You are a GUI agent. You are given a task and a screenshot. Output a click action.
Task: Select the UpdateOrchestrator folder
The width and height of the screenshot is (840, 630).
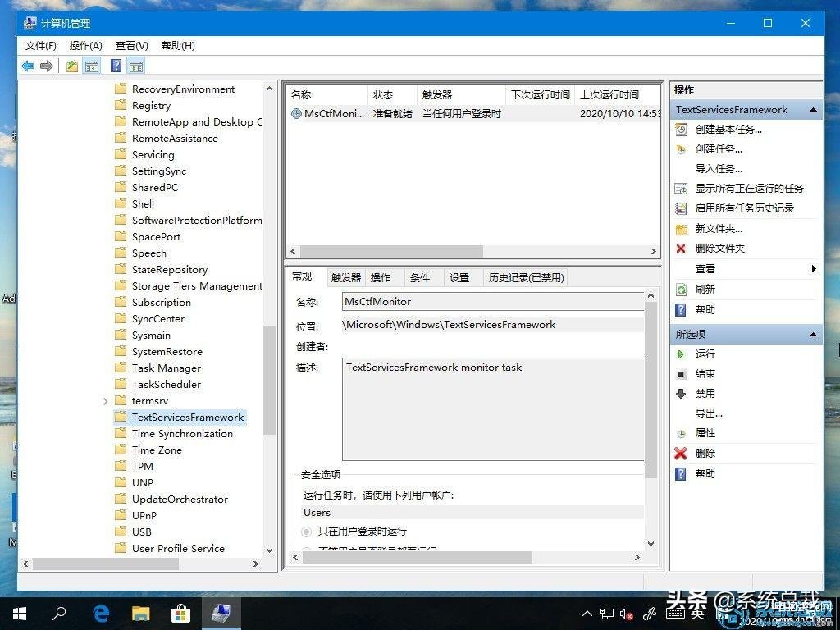tap(180, 500)
